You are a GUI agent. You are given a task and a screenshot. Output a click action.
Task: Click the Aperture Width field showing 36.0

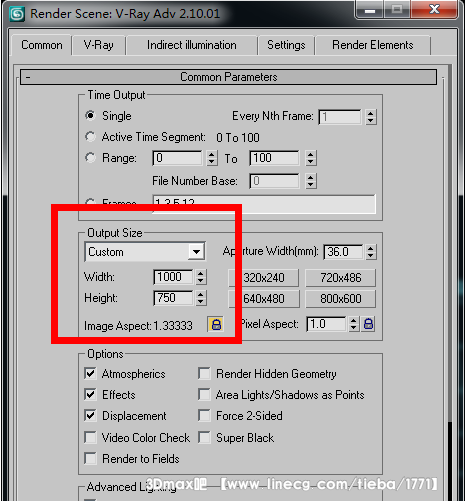[343, 252]
